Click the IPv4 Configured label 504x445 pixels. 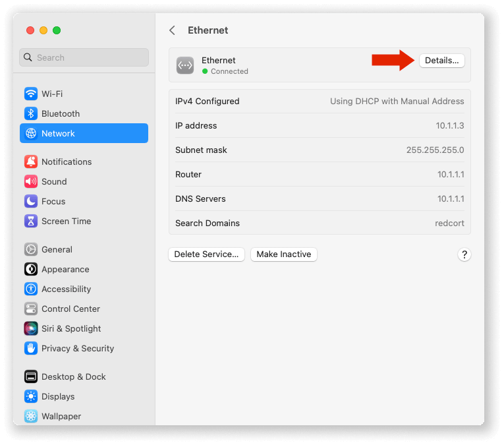point(208,102)
